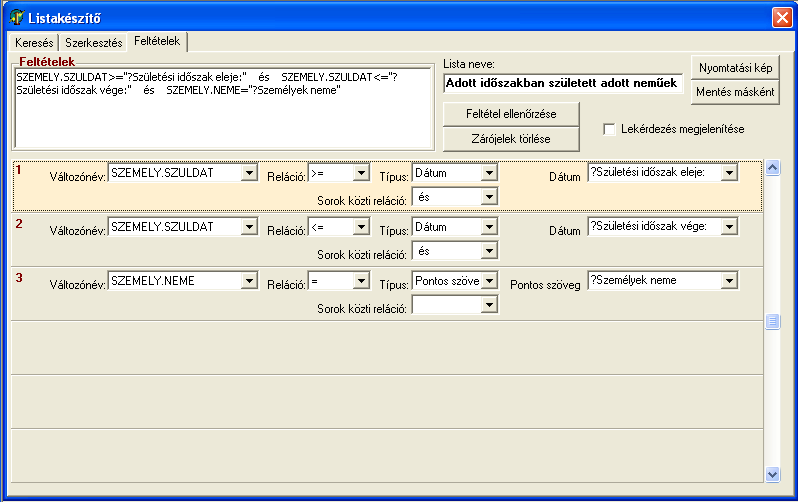Select condition row number 3
798x502 pixels.
pyautogui.click(x=19, y=277)
